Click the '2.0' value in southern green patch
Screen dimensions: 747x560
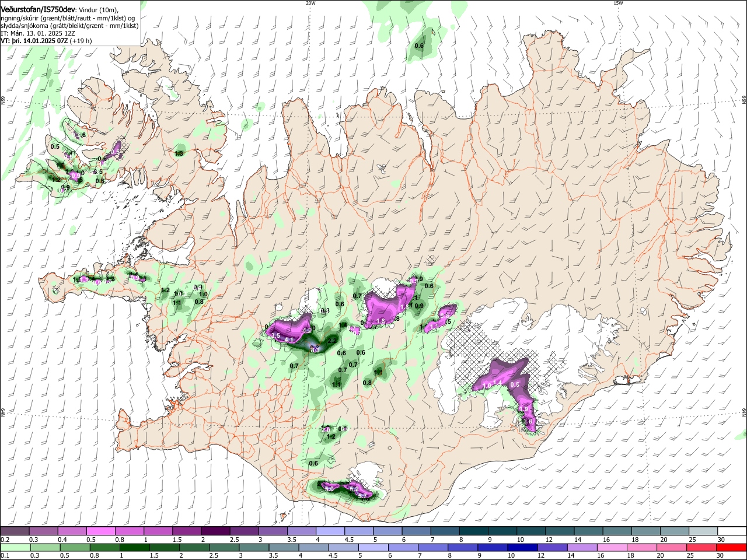326,429
